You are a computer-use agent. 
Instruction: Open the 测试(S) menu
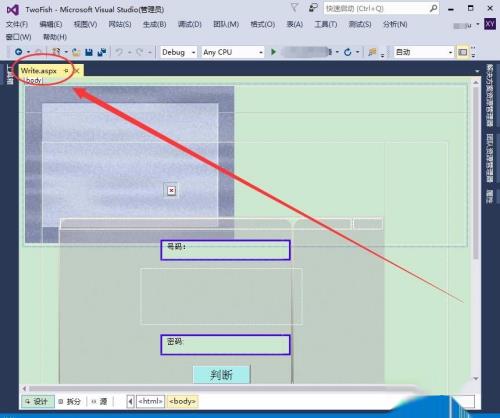pyautogui.click(x=360, y=24)
